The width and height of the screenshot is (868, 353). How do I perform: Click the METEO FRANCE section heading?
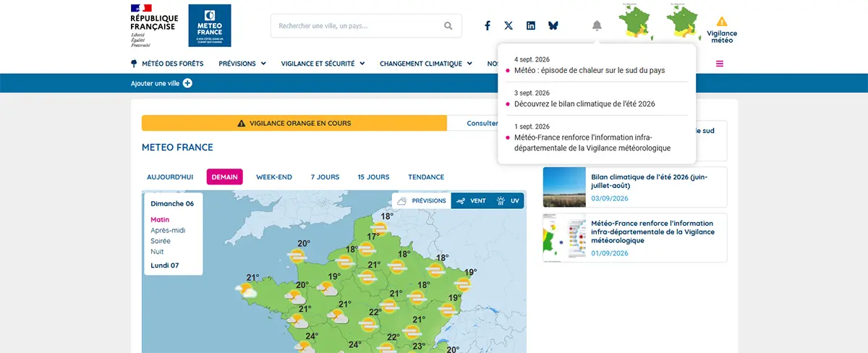pos(177,148)
